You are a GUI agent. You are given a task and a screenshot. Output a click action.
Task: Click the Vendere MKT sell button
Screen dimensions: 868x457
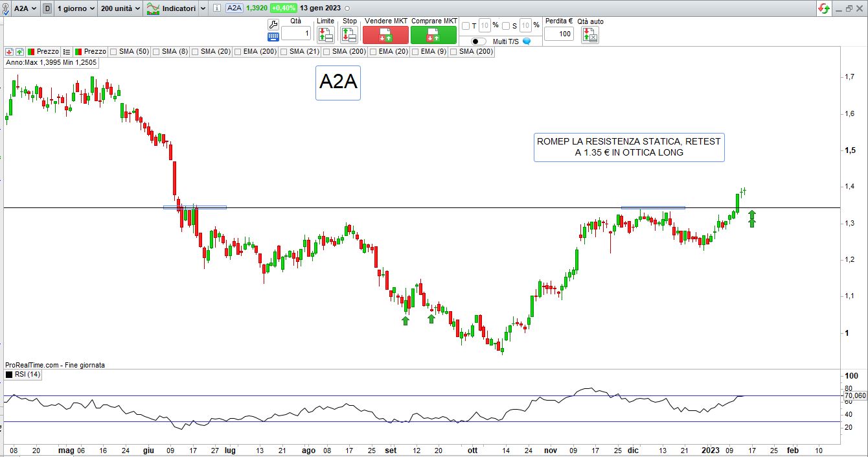[x=385, y=34]
